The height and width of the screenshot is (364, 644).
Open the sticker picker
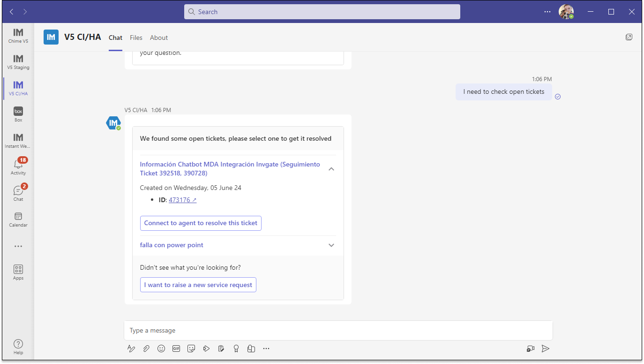tap(191, 349)
